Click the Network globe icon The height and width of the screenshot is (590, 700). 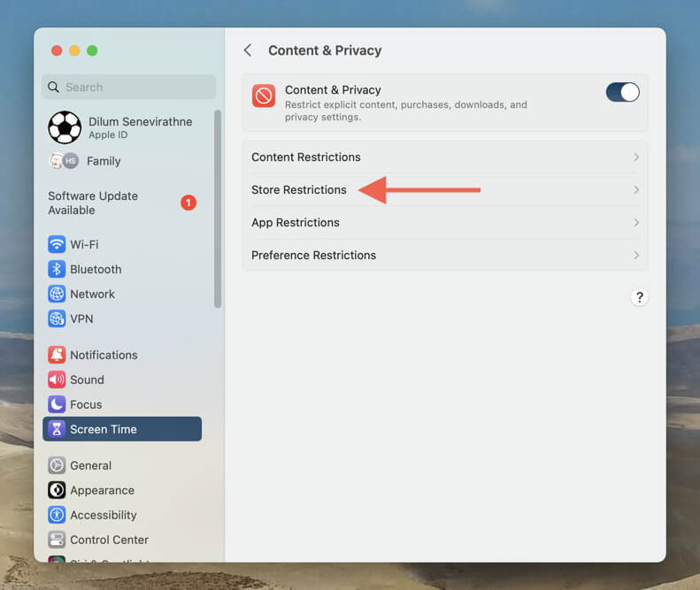(x=57, y=294)
